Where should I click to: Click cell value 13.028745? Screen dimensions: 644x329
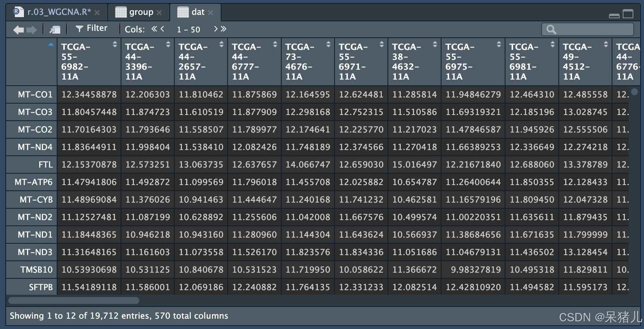click(585, 112)
